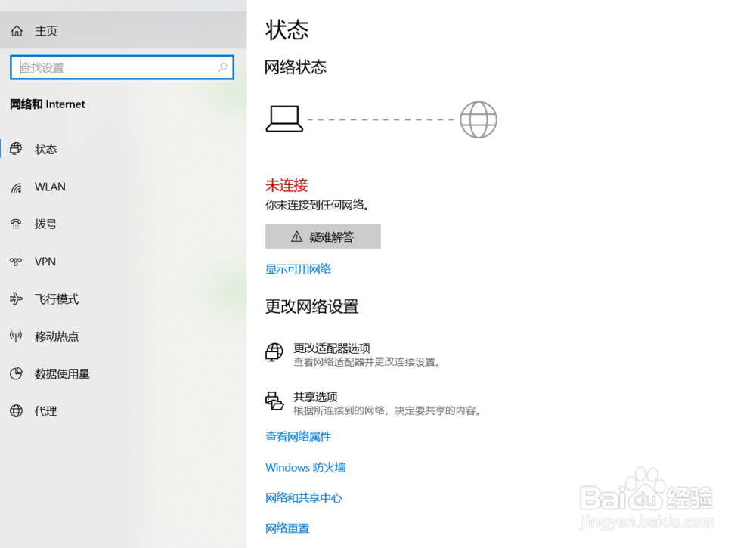
Task: Select the 状态 globe icon in sidebar
Action: tap(16, 149)
